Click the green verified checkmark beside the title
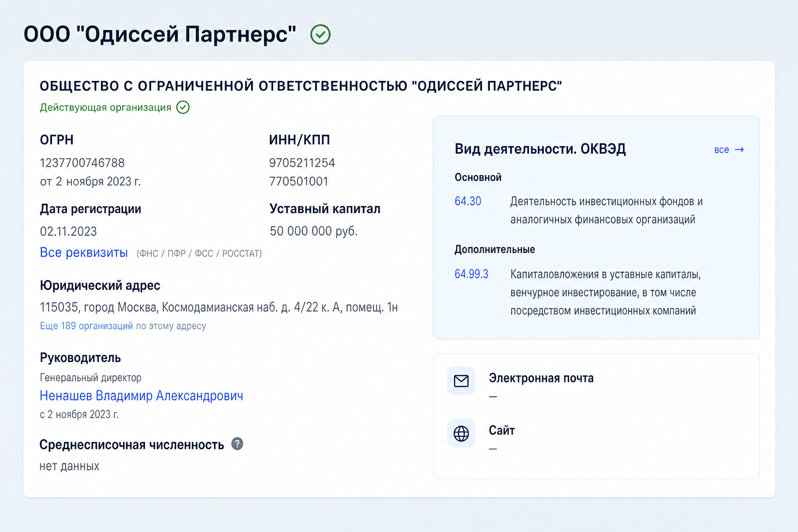 tap(321, 35)
